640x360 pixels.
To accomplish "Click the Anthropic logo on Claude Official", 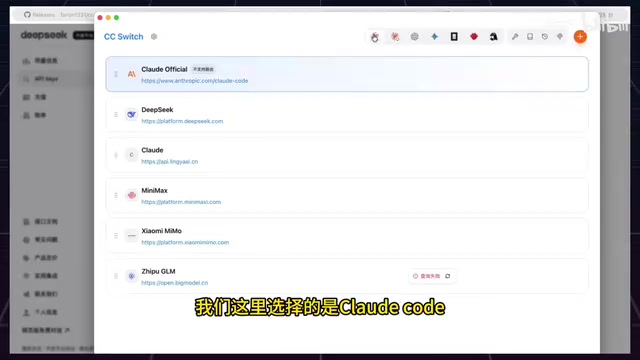I will point(131,74).
